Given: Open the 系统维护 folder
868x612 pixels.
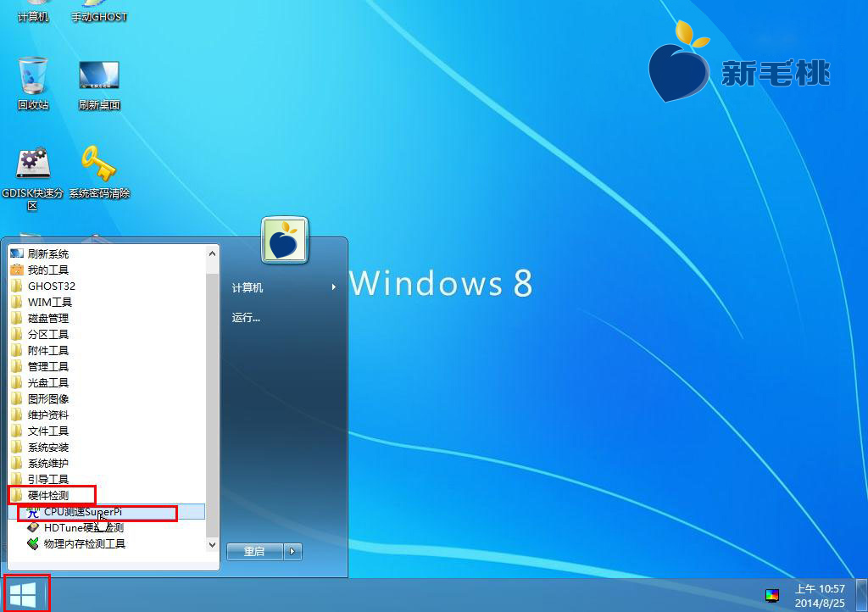Looking at the screenshot, I should pos(106,463).
